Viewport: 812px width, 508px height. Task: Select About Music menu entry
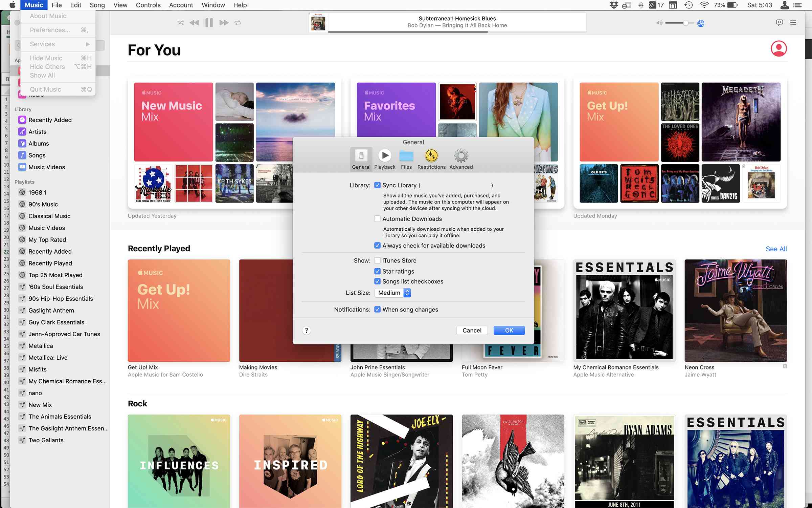click(x=58, y=16)
